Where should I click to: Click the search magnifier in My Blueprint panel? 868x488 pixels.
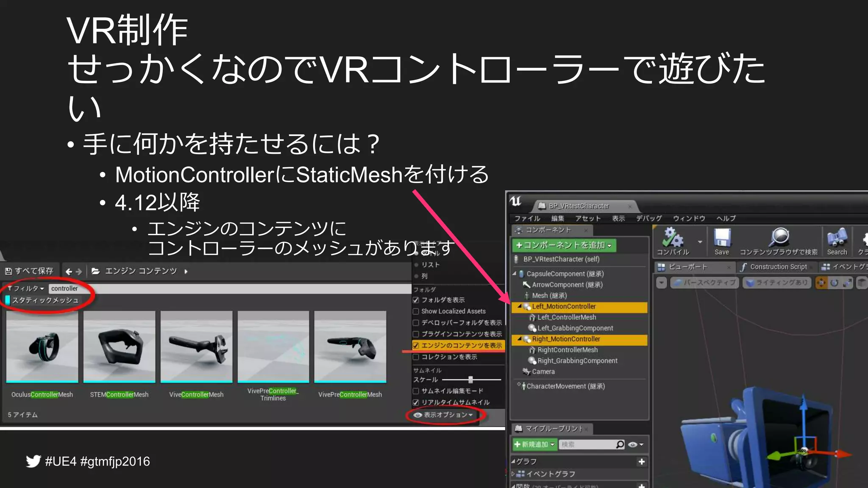(620, 444)
